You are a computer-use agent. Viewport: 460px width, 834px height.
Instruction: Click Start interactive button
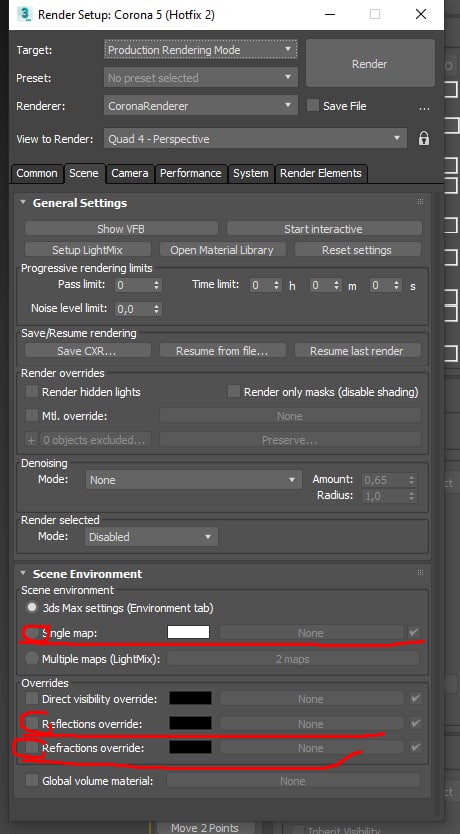(x=324, y=229)
